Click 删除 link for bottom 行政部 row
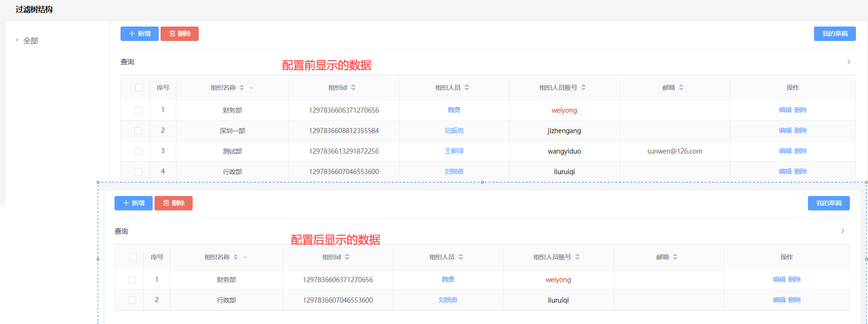This screenshot has height=324, width=868. (794, 300)
